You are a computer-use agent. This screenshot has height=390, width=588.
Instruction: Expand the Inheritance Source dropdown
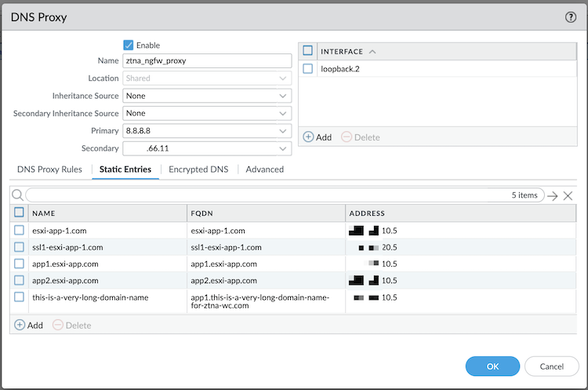point(282,96)
